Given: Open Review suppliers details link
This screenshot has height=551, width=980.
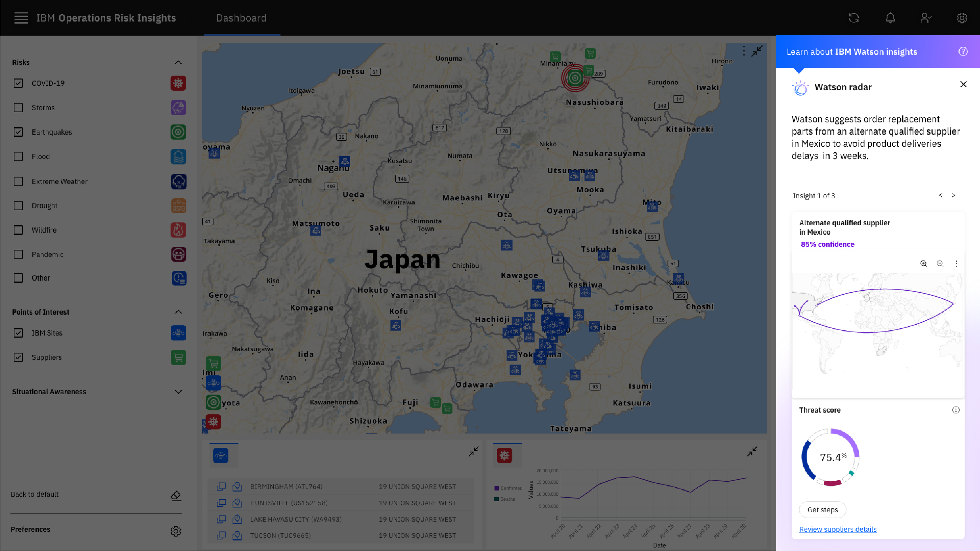Looking at the screenshot, I should (x=838, y=529).
